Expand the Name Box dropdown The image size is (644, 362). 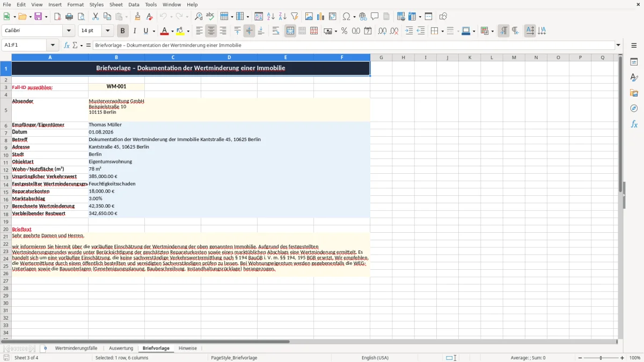click(x=53, y=45)
